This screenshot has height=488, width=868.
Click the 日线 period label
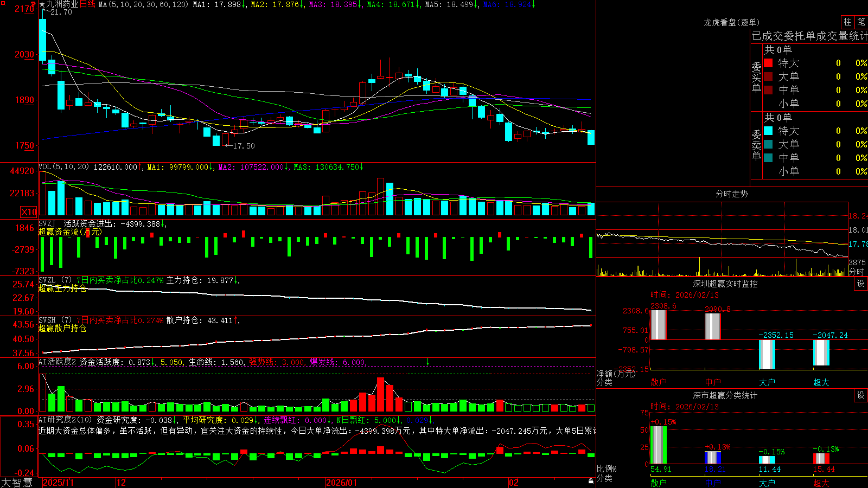[87, 4]
